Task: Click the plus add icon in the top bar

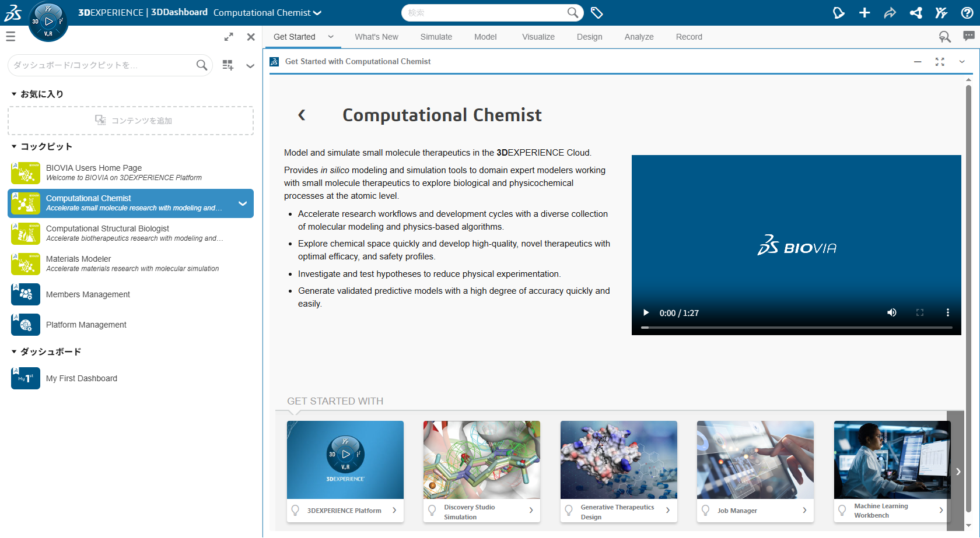Action: [x=864, y=13]
